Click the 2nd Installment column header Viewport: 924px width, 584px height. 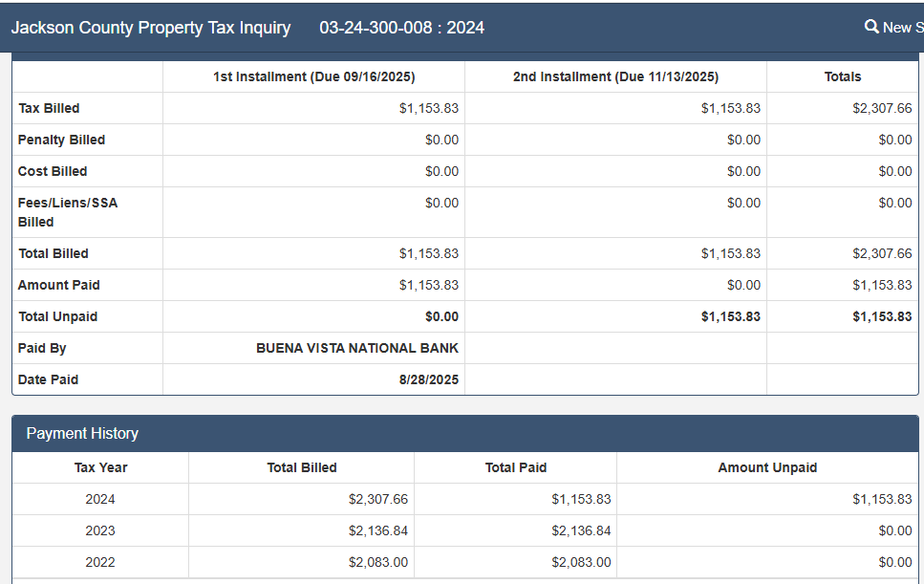click(x=615, y=76)
